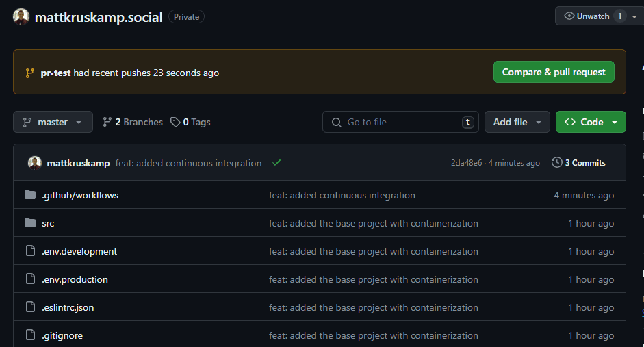Click '1 hour ago' on .env.development row
Viewport: 644px width, 347px height.
point(591,251)
